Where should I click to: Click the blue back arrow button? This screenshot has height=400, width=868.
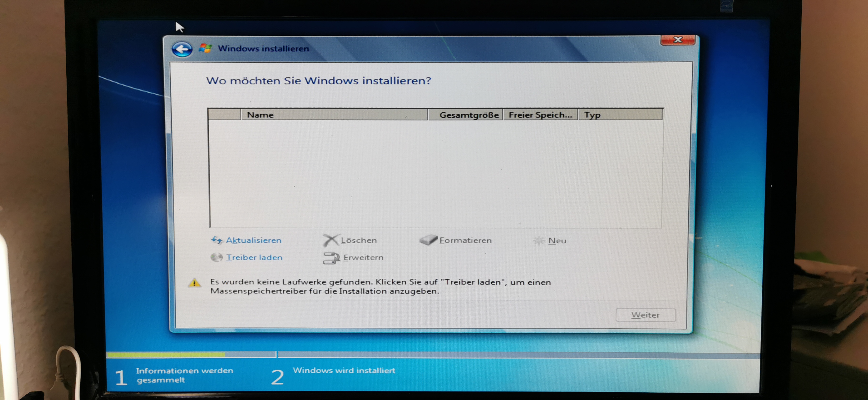tap(182, 49)
